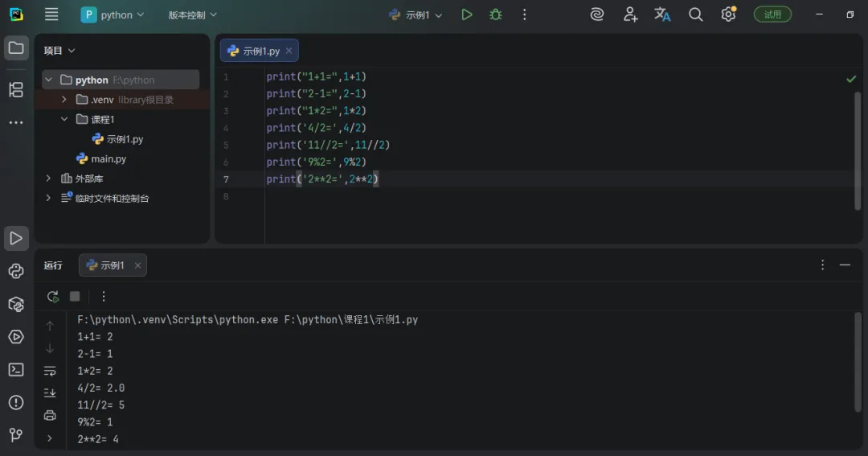Image resolution: width=868 pixels, height=456 pixels.
Task: Click line number 7 in gutter
Action: click(226, 179)
